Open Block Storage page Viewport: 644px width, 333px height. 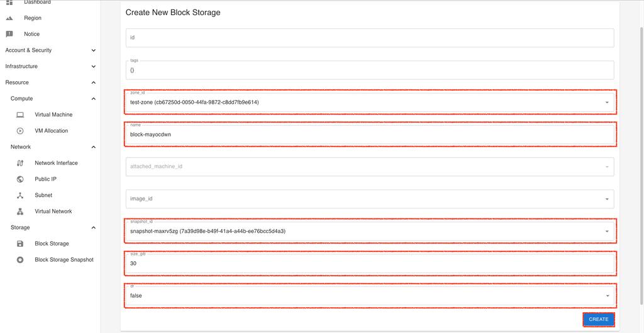[52, 244]
